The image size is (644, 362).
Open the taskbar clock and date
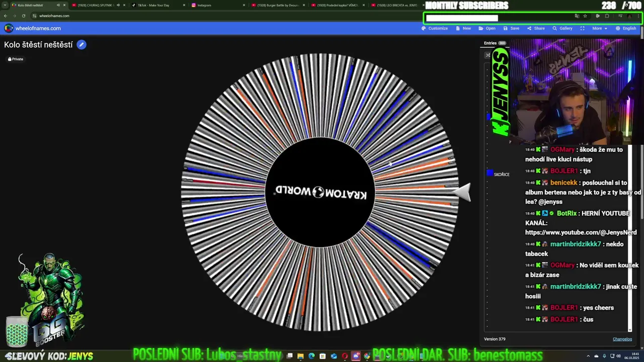coord(631,356)
